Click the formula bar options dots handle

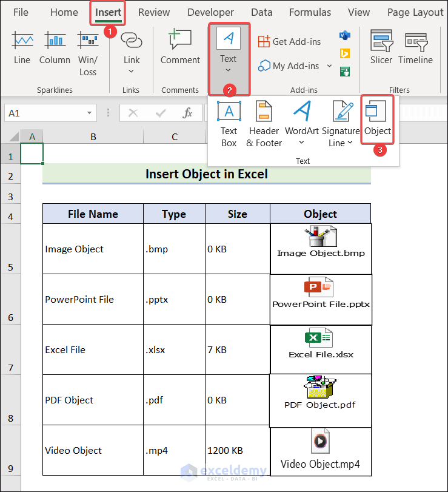[x=108, y=113]
